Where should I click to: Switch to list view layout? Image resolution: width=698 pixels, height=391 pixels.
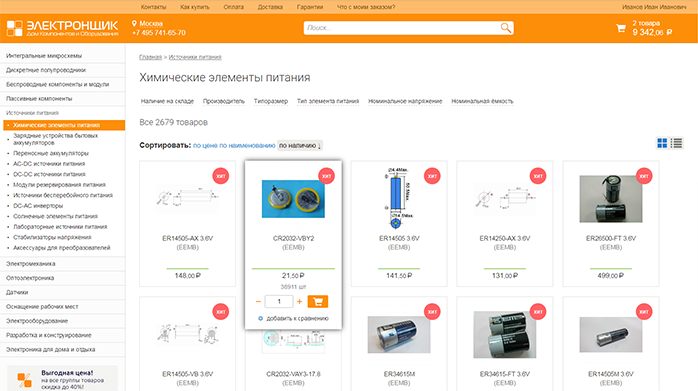tap(677, 143)
